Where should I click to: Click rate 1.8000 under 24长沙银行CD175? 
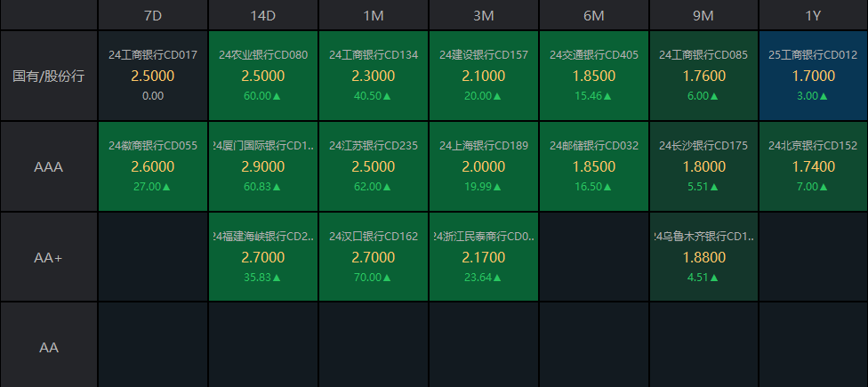coord(703,166)
